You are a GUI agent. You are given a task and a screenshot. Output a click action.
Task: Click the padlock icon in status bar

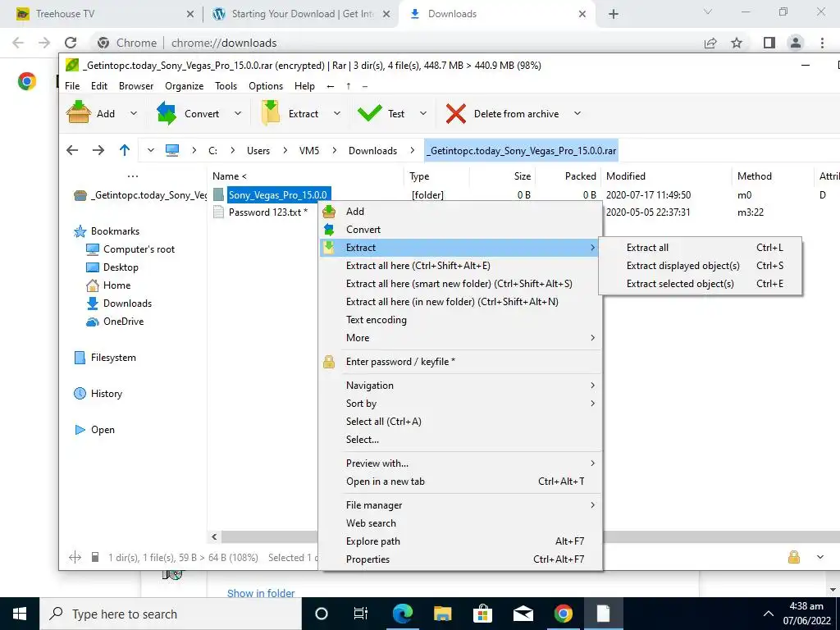793,557
